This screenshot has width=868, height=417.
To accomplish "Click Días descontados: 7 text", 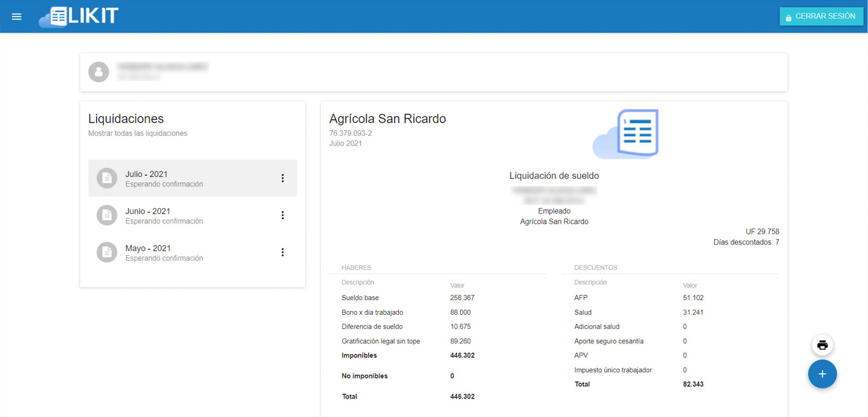I will tap(747, 242).
